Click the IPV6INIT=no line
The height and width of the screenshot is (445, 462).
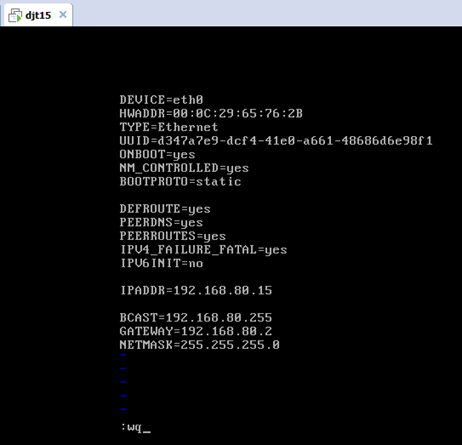point(161,263)
